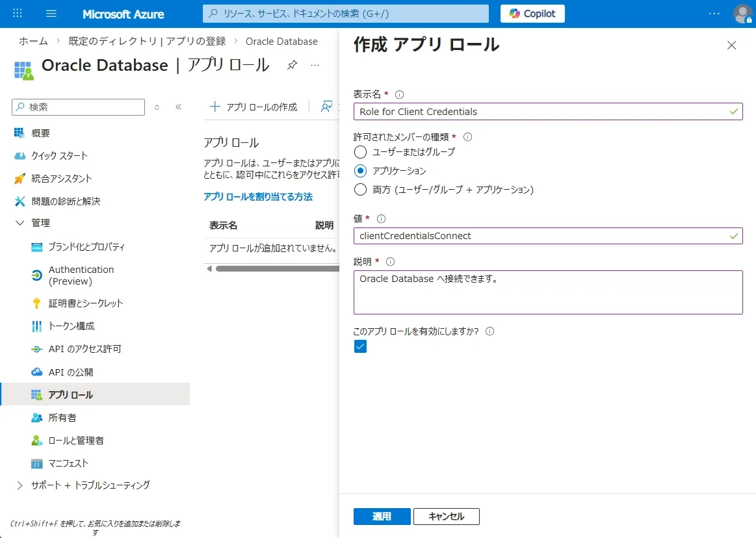Select the 両方 radio option

pyautogui.click(x=361, y=190)
